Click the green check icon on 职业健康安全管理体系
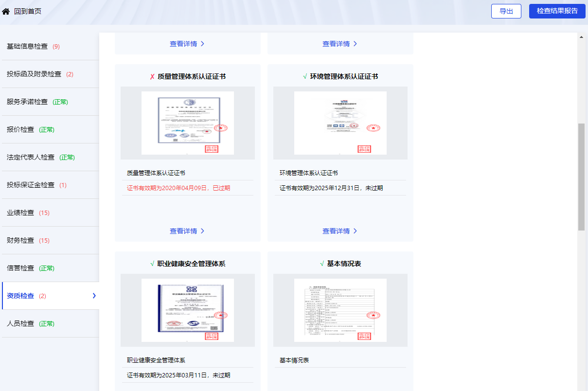The image size is (588, 391). [x=152, y=264]
